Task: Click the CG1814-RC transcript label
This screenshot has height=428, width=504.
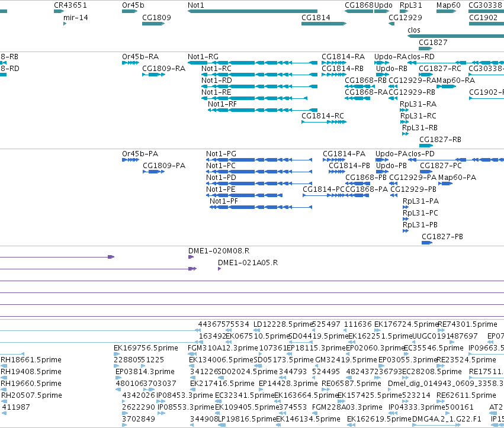Action: 323,115
